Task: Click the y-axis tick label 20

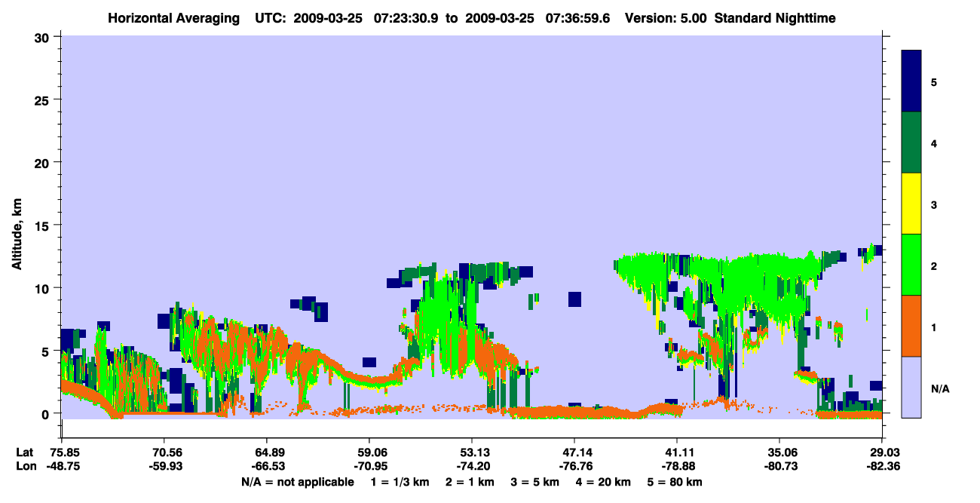Action: (44, 162)
